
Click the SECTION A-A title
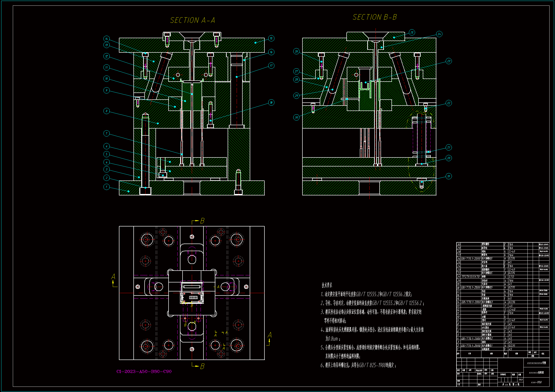click(193, 20)
